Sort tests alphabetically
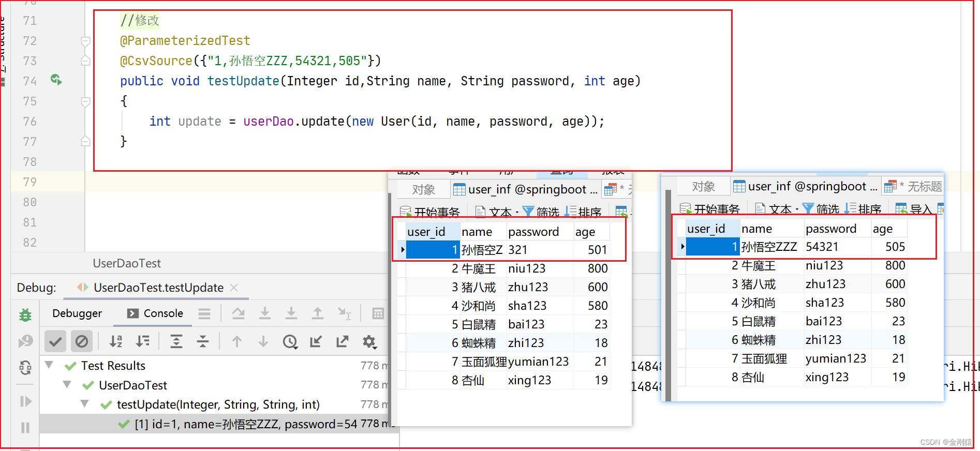 coord(116,341)
